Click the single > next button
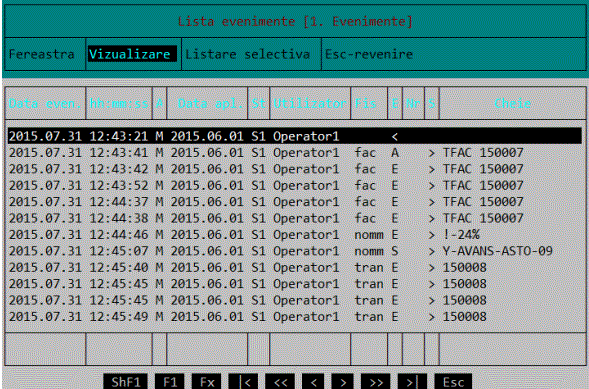This screenshot has height=389, width=589. tap(343, 382)
